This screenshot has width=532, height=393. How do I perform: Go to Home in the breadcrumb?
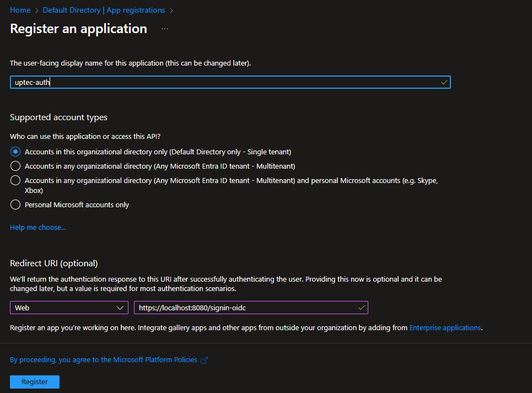[20, 10]
